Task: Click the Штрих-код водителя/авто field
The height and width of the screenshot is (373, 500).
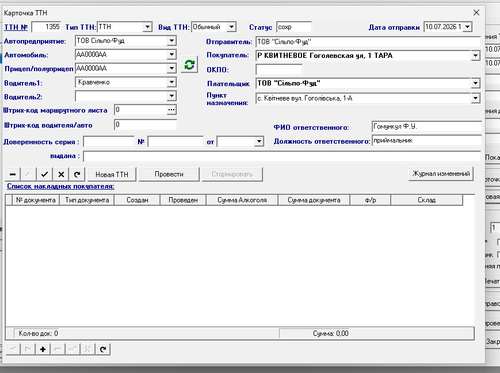Action: tap(145, 125)
